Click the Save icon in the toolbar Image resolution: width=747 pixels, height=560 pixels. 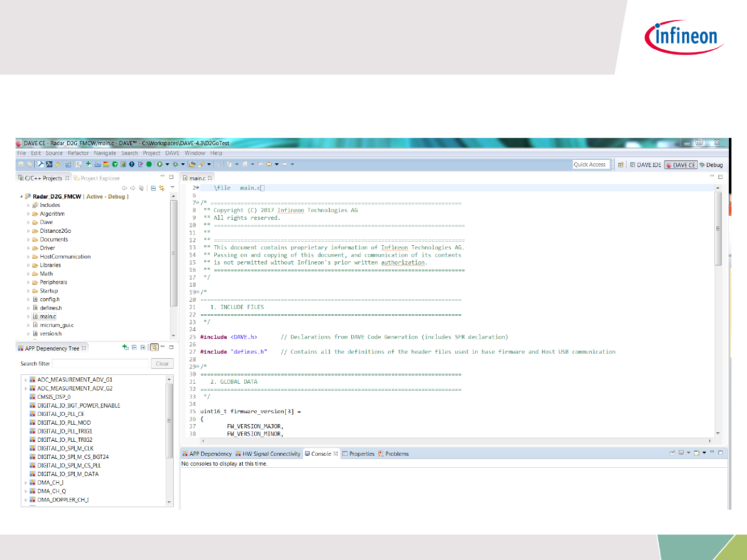tap(21, 164)
